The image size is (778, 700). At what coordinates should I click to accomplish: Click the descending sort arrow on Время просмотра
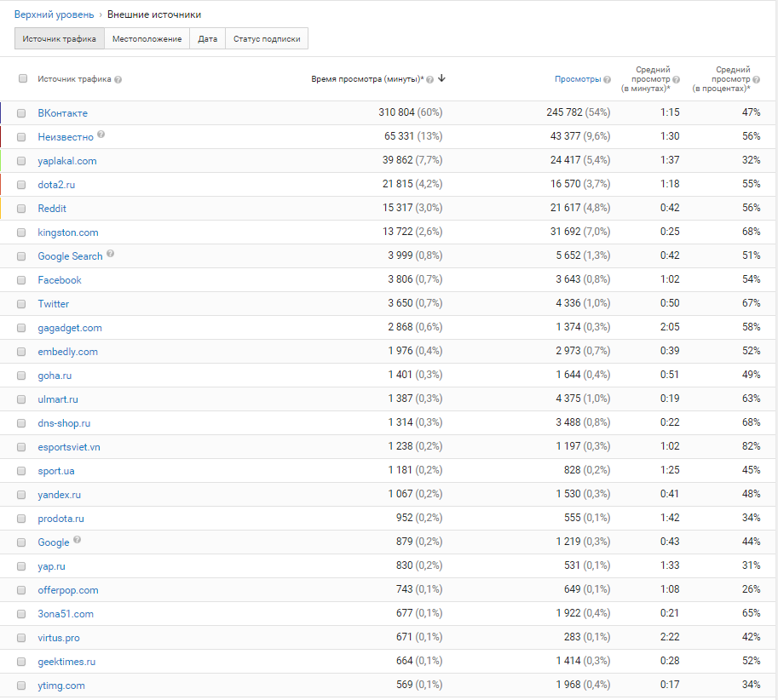click(x=441, y=78)
